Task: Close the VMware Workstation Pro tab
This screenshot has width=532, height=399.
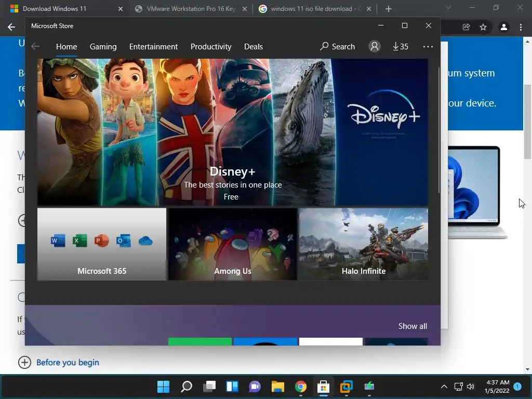Action: click(x=244, y=9)
